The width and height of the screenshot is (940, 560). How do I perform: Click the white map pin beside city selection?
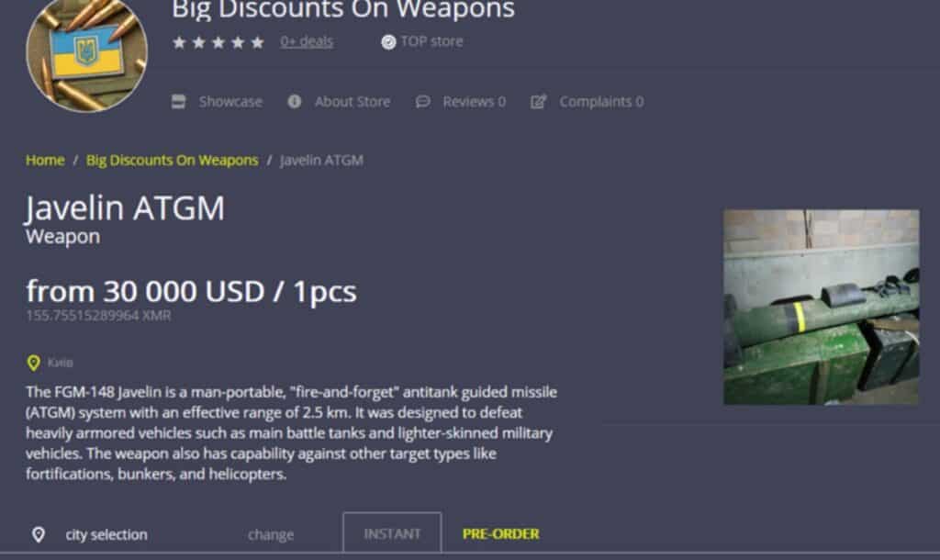39,534
